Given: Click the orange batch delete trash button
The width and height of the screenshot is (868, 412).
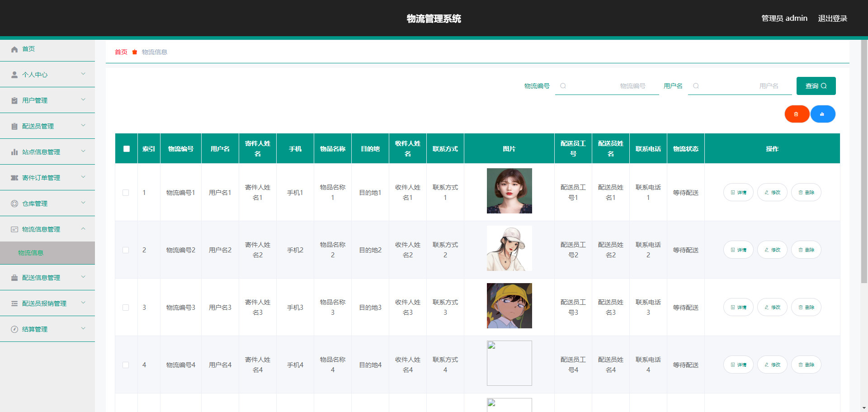Looking at the screenshot, I should pos(797,114).
